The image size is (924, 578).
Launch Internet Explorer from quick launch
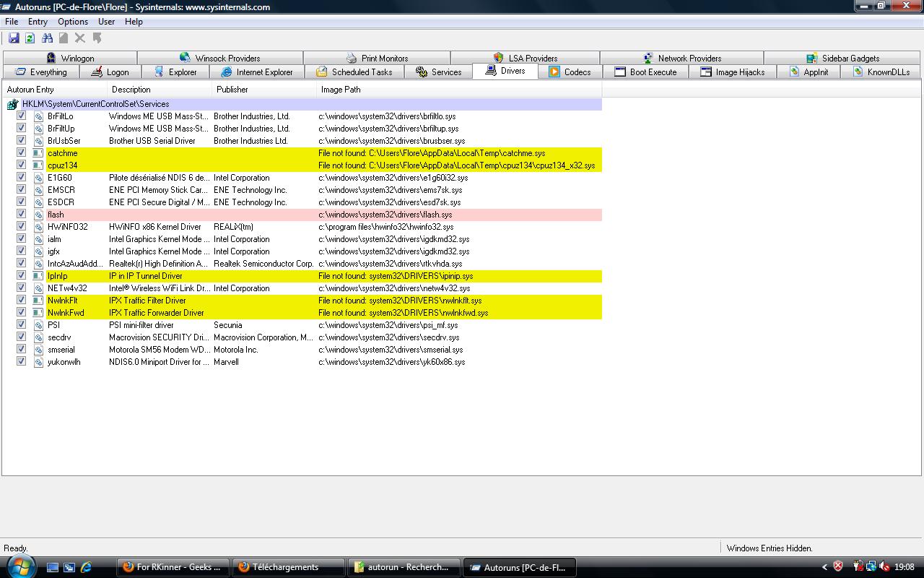tap(86, 568)
